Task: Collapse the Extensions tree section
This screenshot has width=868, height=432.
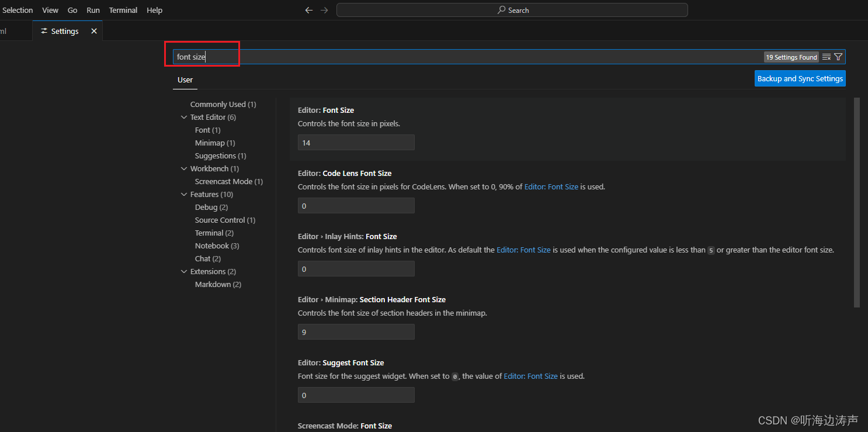Action: [x=184, y=271]
